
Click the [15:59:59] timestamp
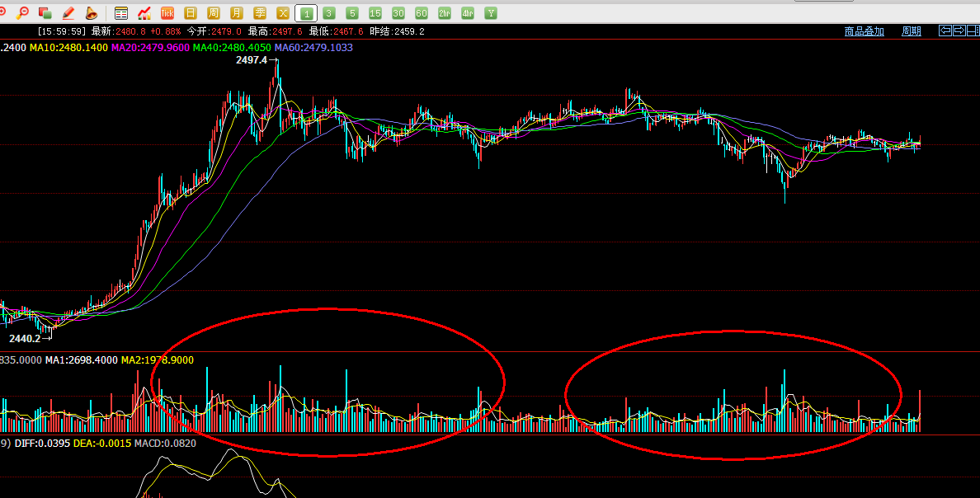pyautogui.click(x=61, y=31)
